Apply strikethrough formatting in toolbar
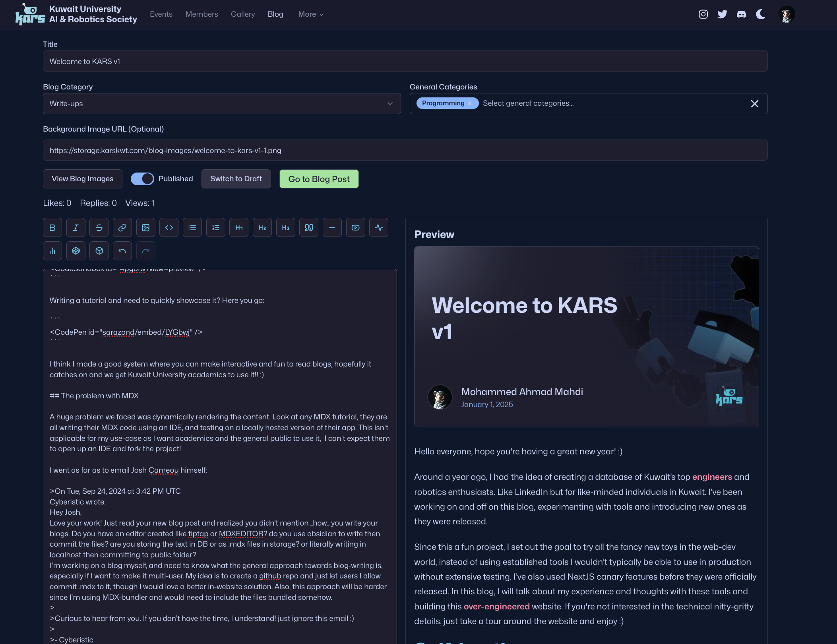Viewport: 837px width, 644px height. [x=99, y=228]
